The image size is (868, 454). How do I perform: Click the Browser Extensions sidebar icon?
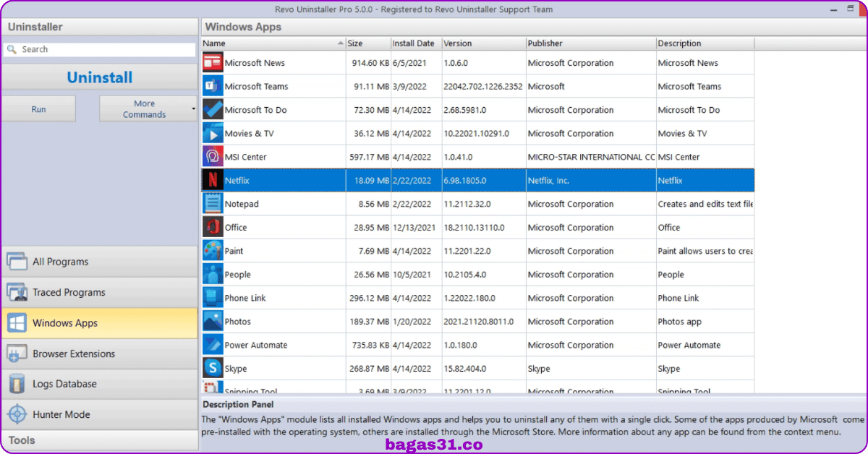[x=17, y=354]
